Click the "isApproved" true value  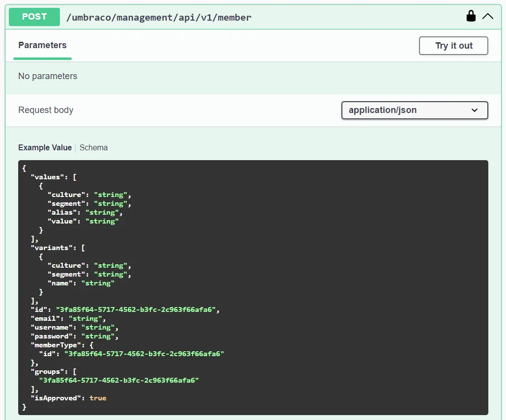tap(98, 398)
